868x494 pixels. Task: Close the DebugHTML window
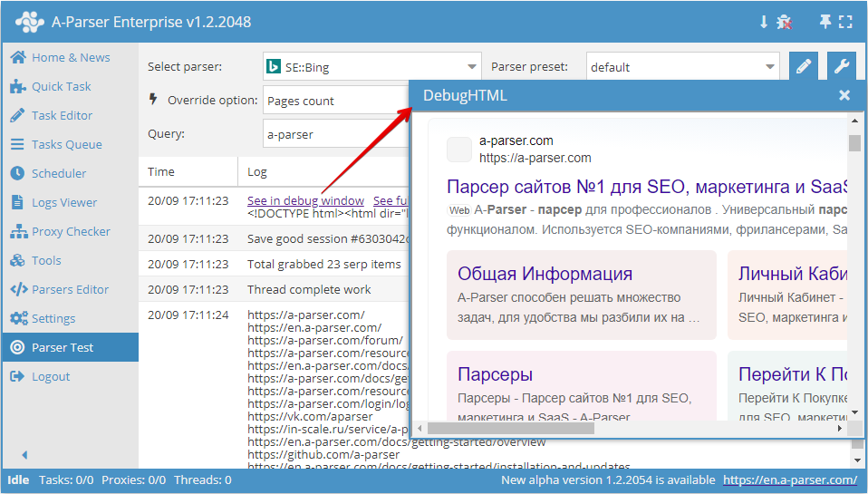pos(844,95)
